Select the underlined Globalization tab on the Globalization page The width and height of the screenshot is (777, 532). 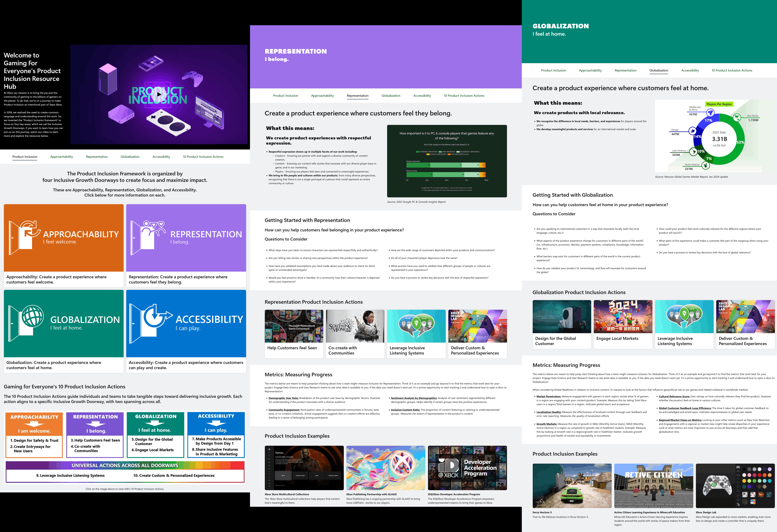(x=659, y=71)
